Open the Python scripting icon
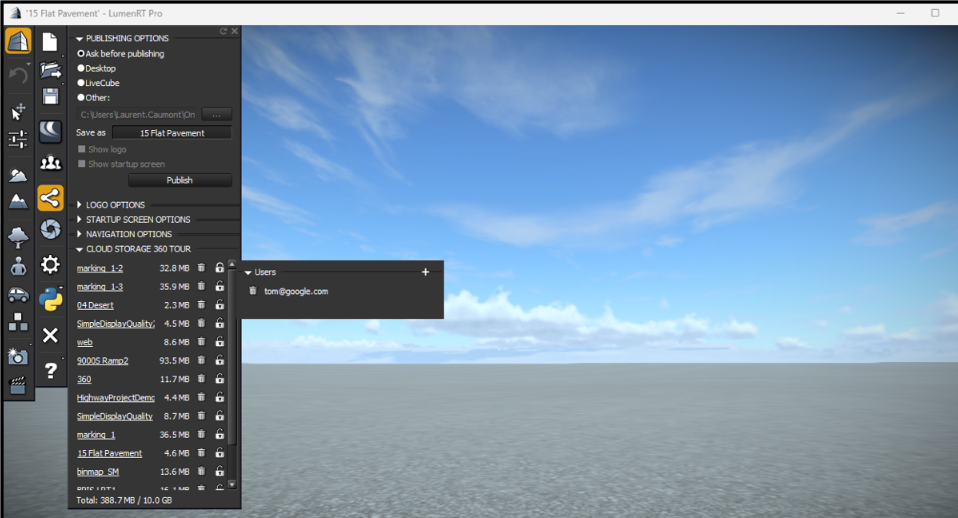958x518 pixels. tap(50, 299)
